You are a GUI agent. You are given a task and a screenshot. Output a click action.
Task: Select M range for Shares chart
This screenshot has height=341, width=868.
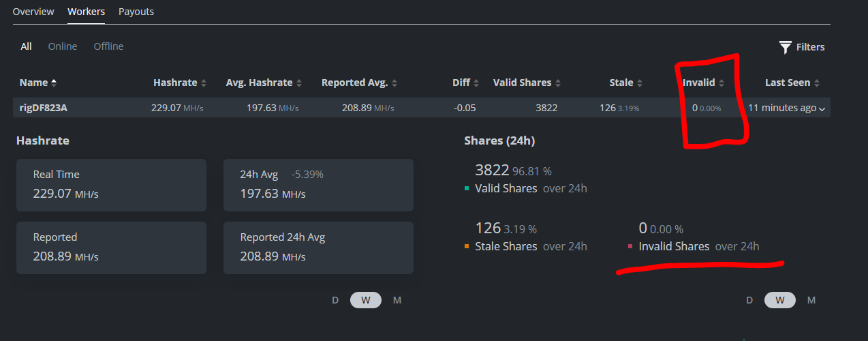(811, 300)
